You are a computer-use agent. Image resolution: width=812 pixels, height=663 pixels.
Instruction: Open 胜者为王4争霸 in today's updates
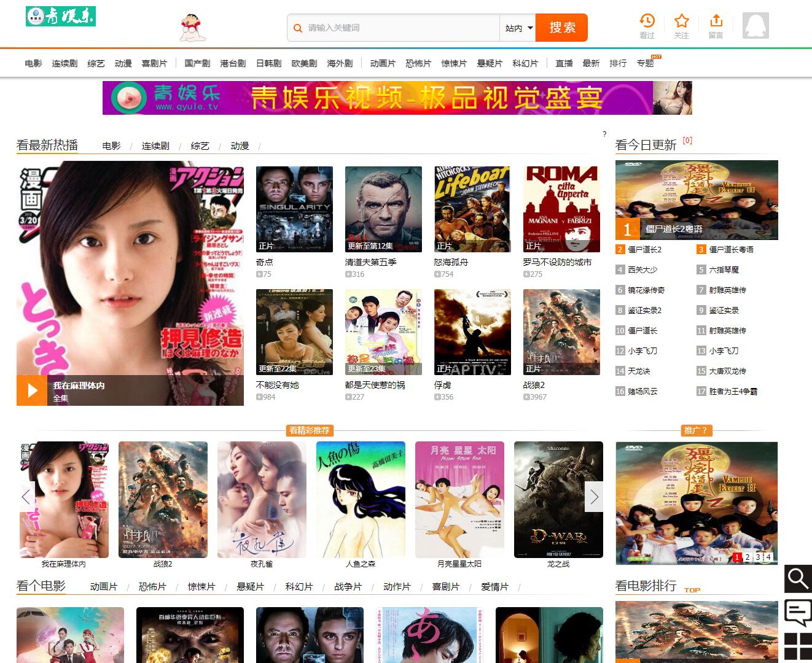pyautogui.click(x=733, y=391)
